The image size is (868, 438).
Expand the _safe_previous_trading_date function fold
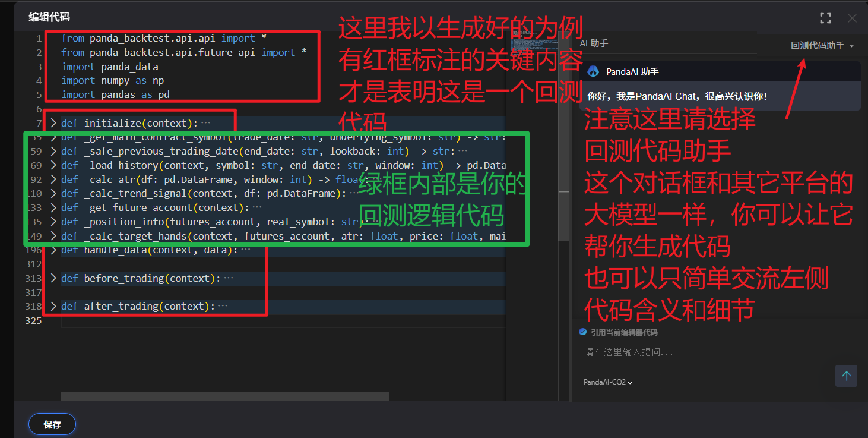point(53,152)
